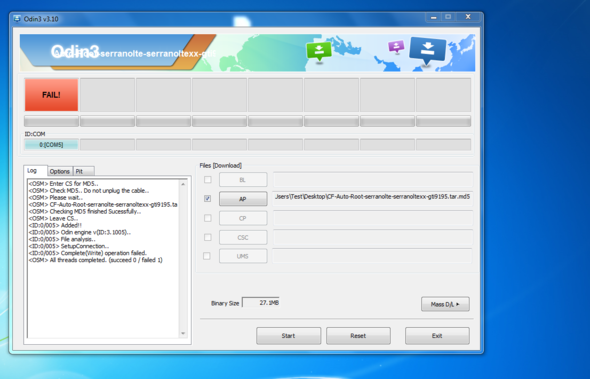
Task: Enable the CP file checkbox
Action: (207, 218)
